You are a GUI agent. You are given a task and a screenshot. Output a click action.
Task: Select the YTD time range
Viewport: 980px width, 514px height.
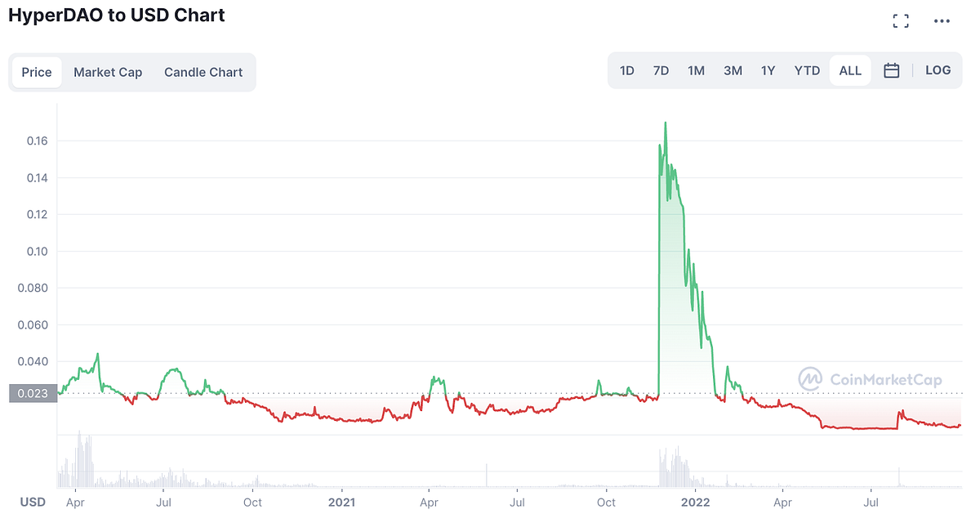pyautogui.click(x=807, y=70)
